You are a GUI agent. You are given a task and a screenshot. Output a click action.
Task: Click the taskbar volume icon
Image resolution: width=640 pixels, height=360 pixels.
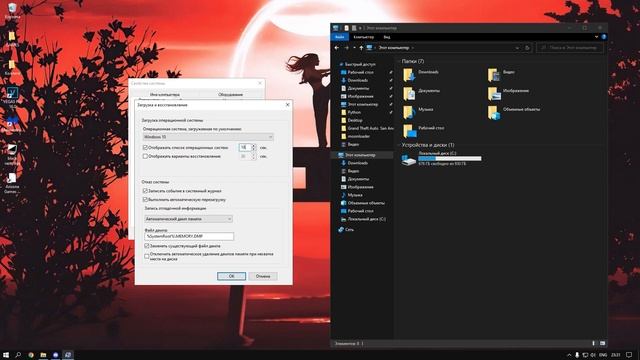click(593, 355)
